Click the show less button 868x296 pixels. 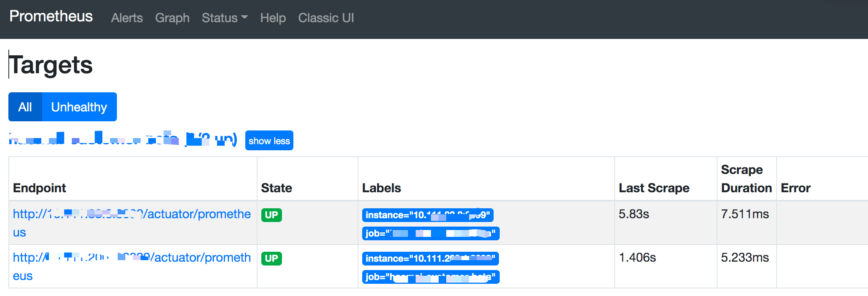click(x=269, y=140)
